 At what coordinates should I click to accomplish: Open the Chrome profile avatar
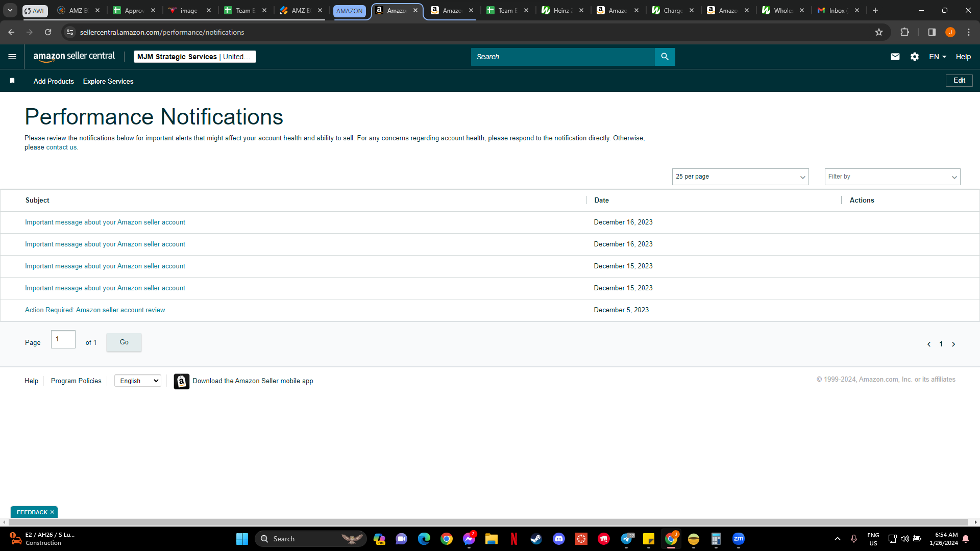point(950,32)
